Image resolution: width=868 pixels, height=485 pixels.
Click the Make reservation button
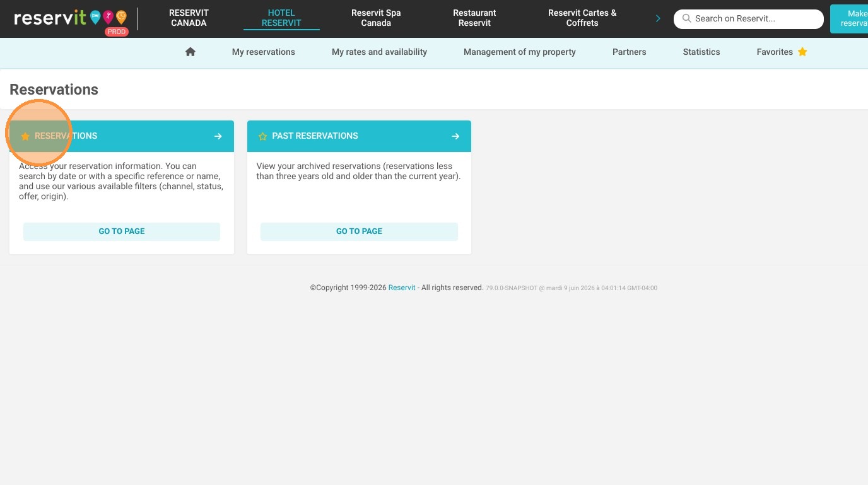tap(849, 18)
